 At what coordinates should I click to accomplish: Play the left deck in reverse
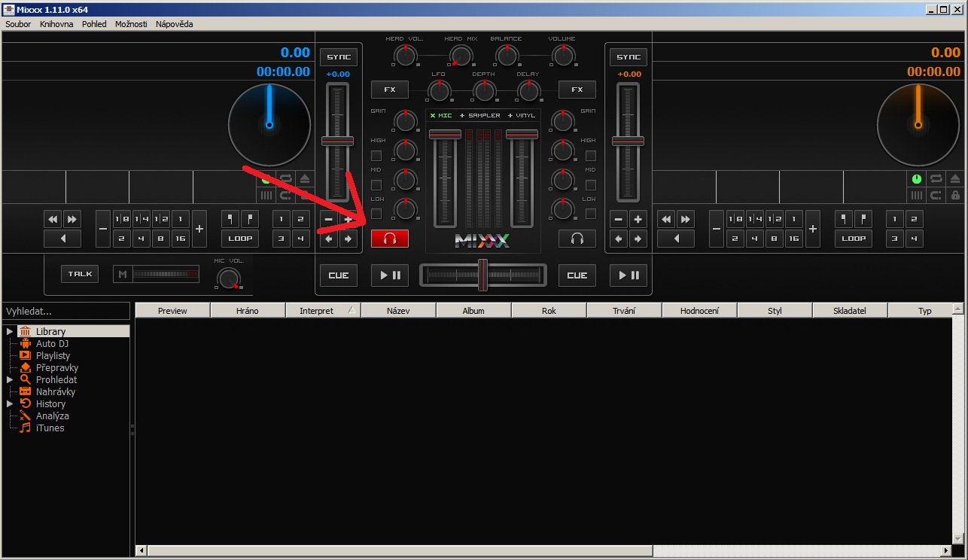(x=62, y=239)
